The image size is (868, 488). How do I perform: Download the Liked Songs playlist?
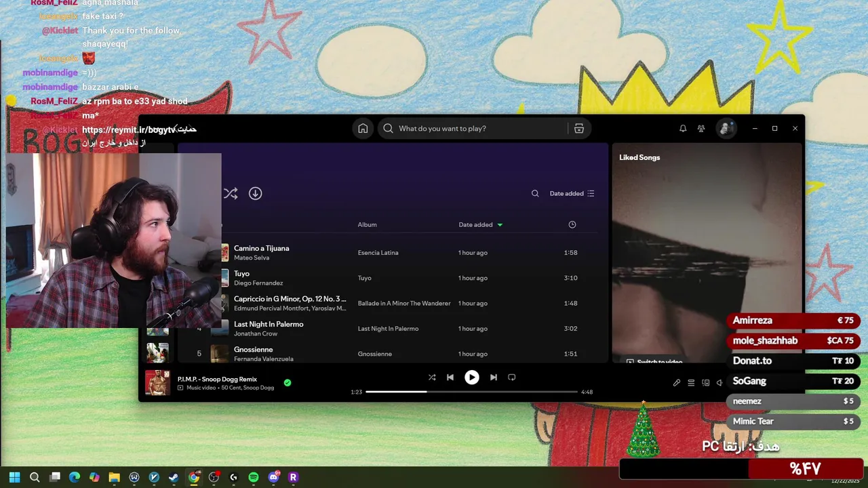pos(255,193)
